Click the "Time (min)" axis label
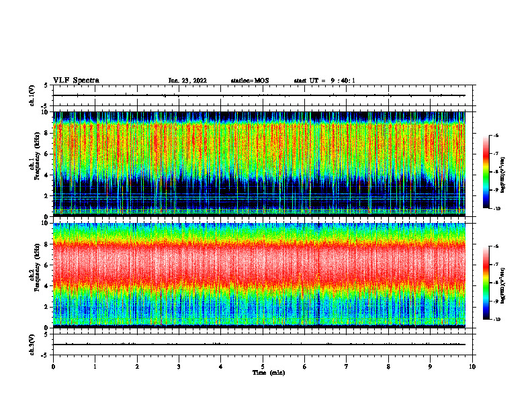Image resolution: width=532 pixels, height=411 pixels. 269,373
